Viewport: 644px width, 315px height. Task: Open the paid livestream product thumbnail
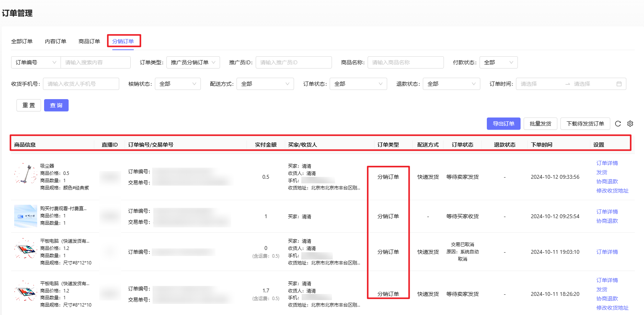(x=25, y=216)
